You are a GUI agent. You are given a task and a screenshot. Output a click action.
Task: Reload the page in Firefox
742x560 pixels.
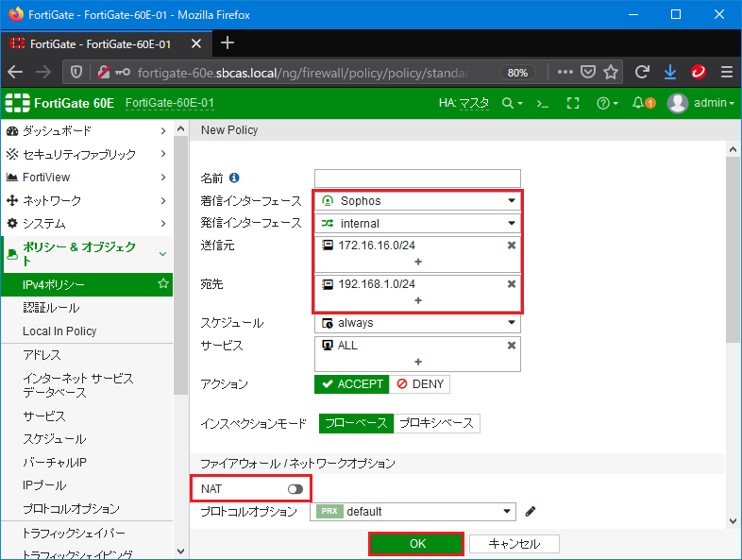tap(642, 72)
